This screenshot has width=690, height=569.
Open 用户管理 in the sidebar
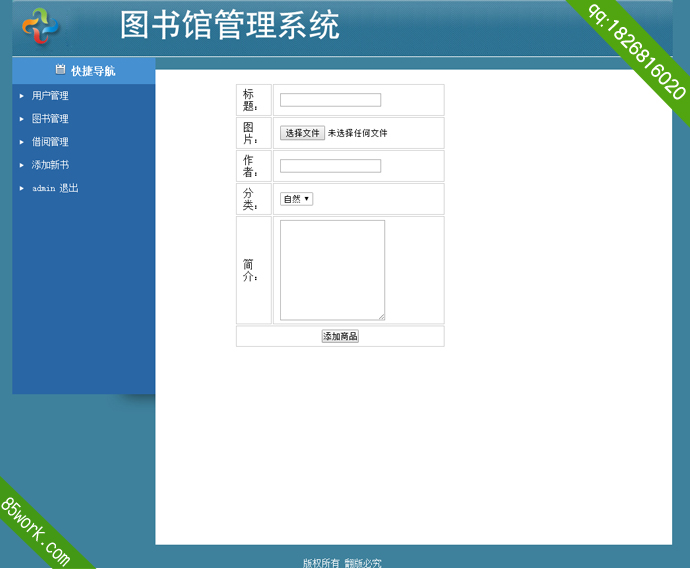click(x=50, y=95)
